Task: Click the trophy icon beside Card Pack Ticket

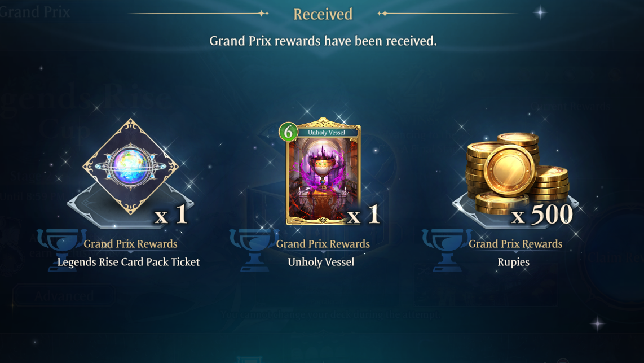Action: click(x=62, y=250)
